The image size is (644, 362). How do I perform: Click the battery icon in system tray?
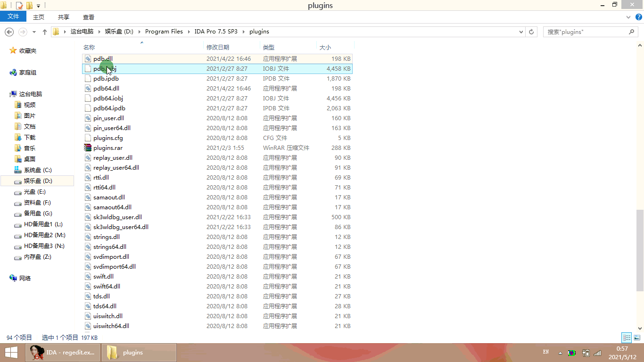(x=585, y=353)
